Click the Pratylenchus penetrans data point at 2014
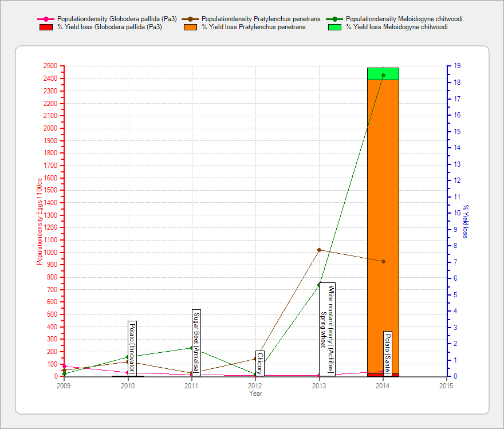This screenshot has height=429, width=504. (x=383, y=261)
